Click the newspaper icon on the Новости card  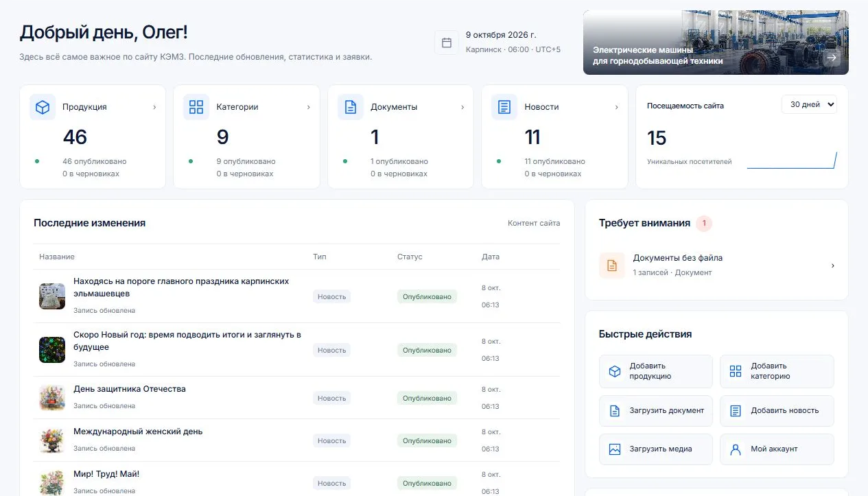pyautogui.click(x=504, y=107)
